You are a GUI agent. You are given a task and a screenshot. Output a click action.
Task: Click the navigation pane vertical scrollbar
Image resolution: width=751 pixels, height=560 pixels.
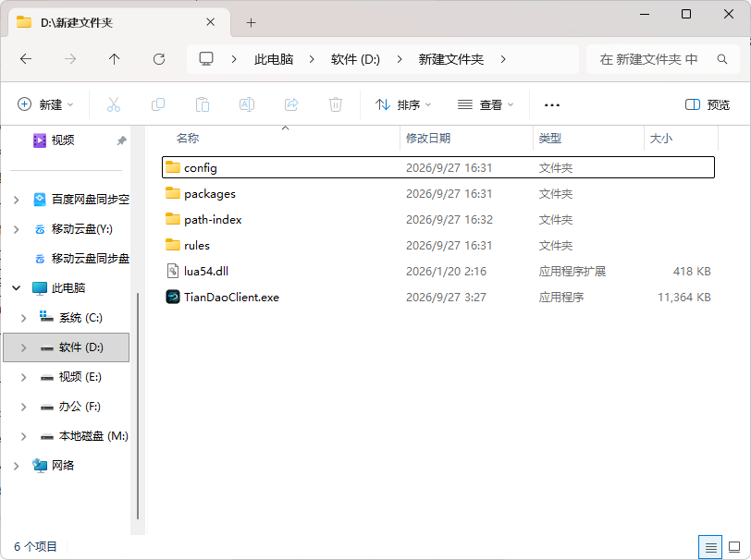pyautogui.click(x=138, y=406)
